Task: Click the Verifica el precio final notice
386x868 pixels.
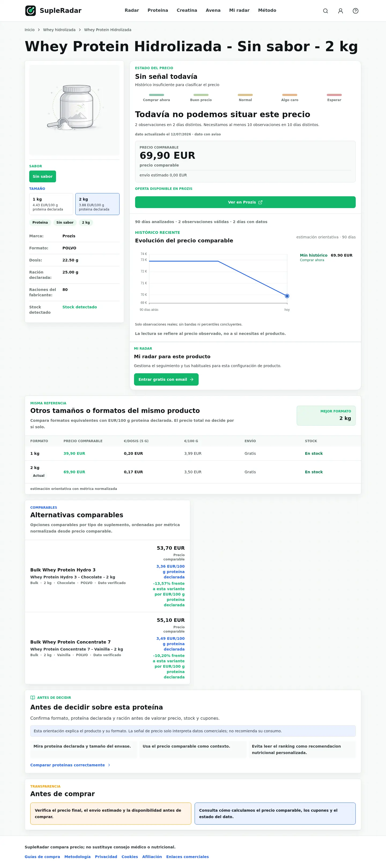Action: click(111, 814)
